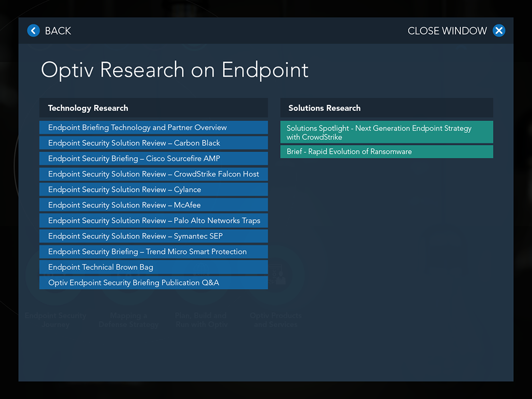Click the Optiv Research on Endpoint title
Screen dimensions: 532x399
pyautogui.click(x=175, y=70)
